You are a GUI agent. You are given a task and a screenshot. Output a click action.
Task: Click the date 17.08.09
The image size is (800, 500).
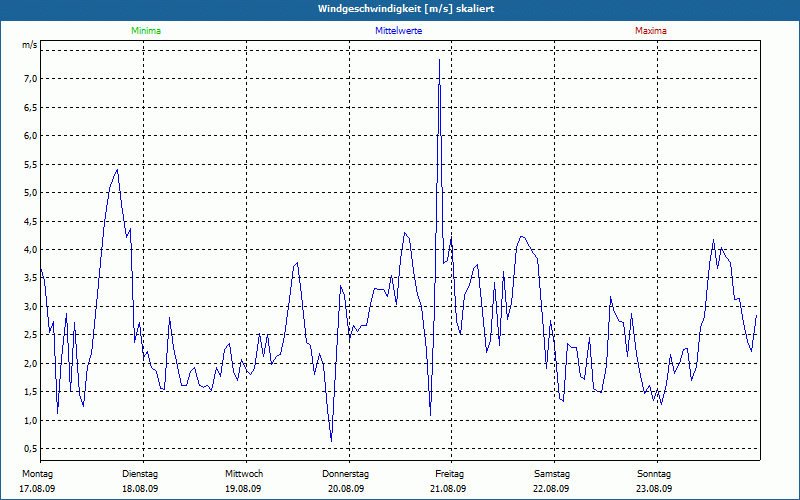point(37,489)
